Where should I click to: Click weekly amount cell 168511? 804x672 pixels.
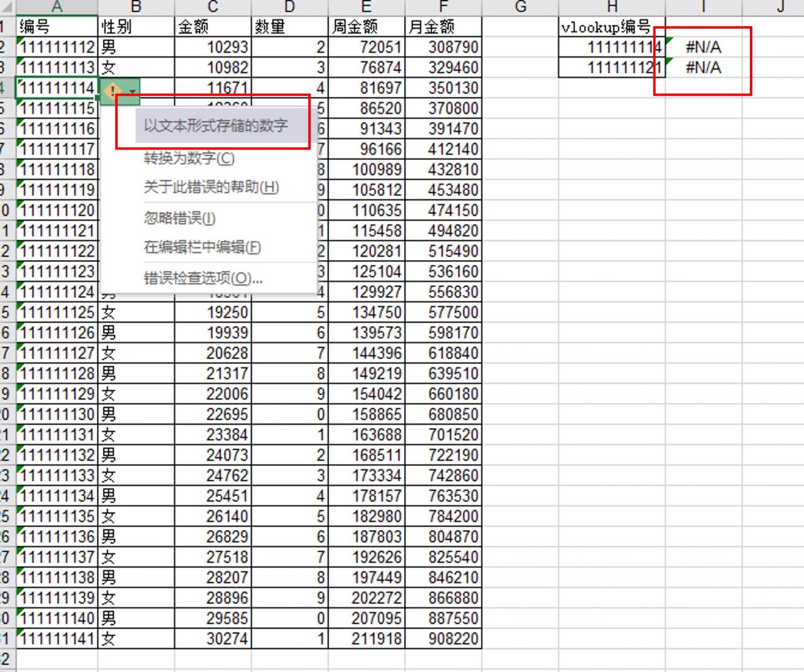click(x=367, y=455)
